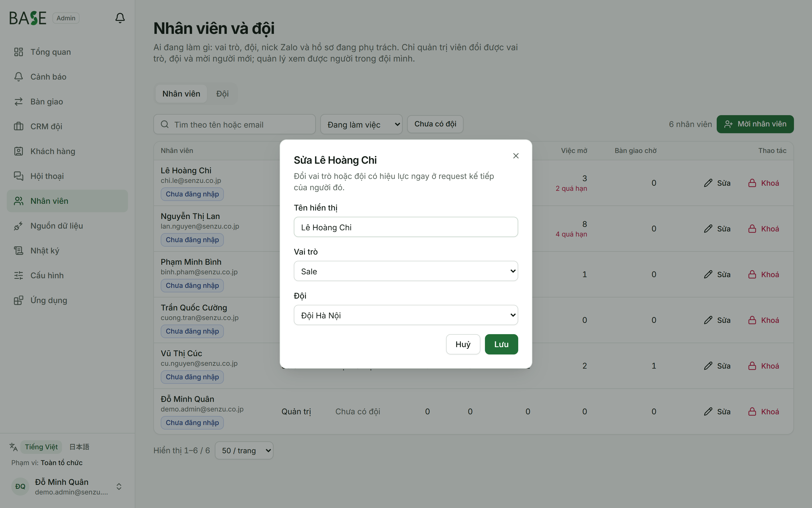Navigate to CRM đội
Image resolution: width=812 pixels, height=508 pixels.
67,126
